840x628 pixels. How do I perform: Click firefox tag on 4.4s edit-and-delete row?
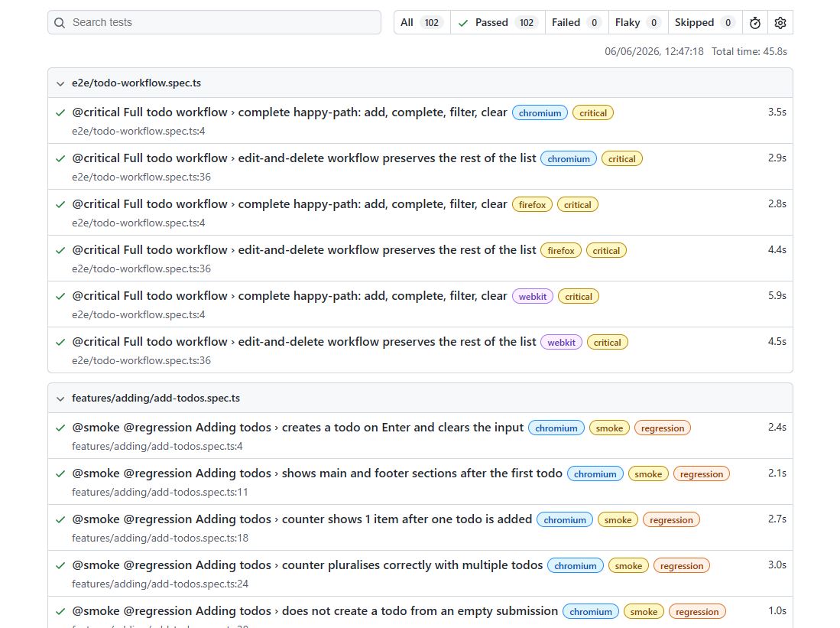click(561, 250)
